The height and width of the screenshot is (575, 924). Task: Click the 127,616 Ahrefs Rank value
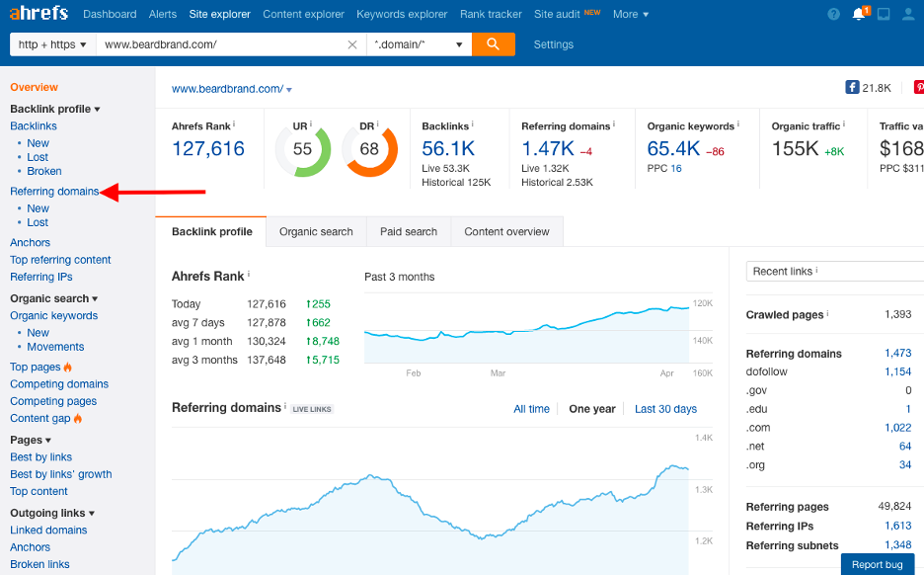point(208,148)
